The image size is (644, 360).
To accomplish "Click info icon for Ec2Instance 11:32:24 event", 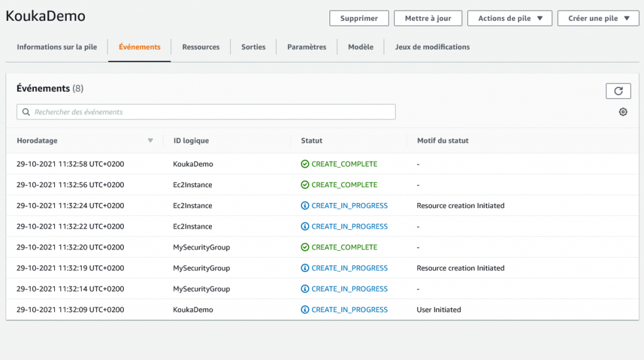I will [x=305, y=205].
